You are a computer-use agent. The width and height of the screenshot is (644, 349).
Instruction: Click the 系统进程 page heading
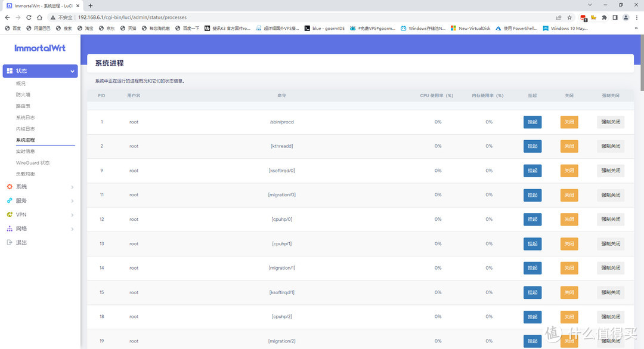[109, 63]
